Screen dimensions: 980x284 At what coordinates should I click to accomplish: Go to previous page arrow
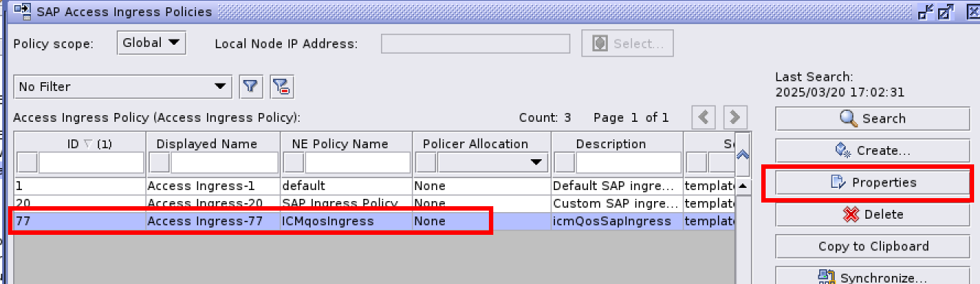coord(704,117)
